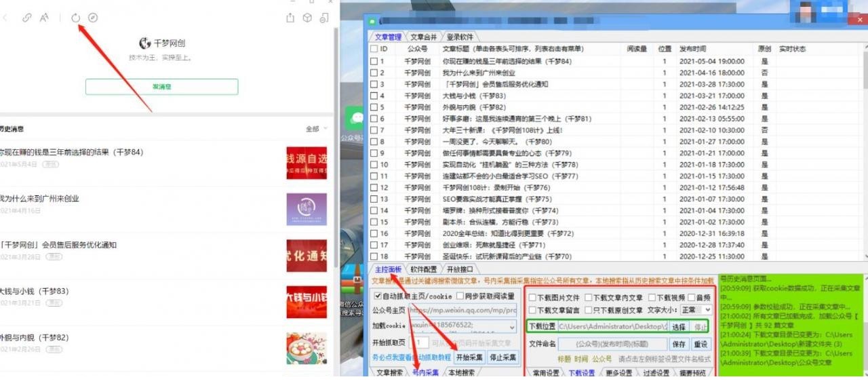Check the checkbox for row 1

click(374, 61)
